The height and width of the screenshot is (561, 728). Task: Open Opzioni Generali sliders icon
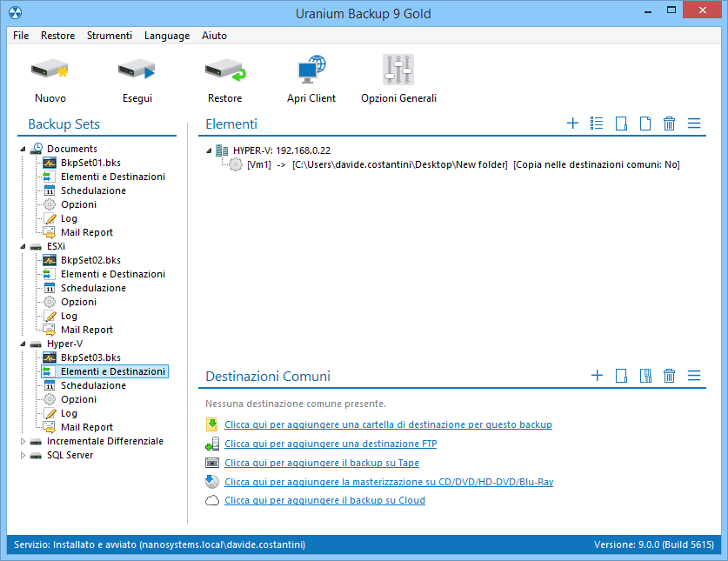tap(398, 70)
